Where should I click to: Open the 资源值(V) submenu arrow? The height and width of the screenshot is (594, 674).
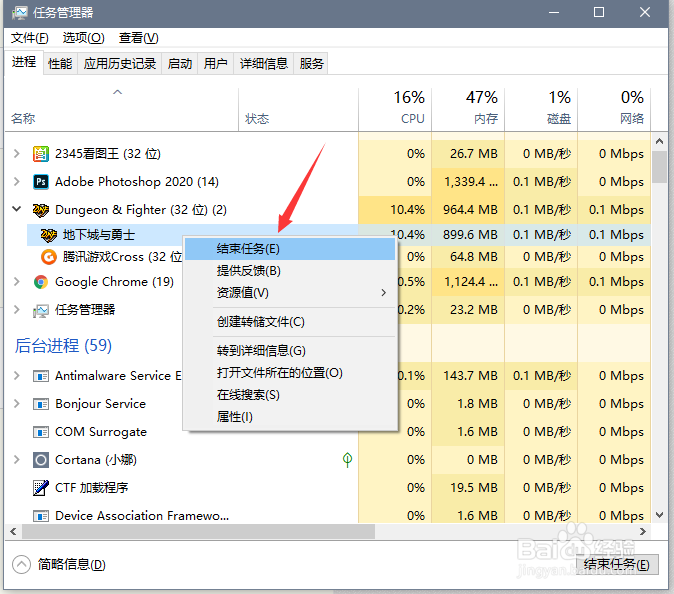(383, 293)
